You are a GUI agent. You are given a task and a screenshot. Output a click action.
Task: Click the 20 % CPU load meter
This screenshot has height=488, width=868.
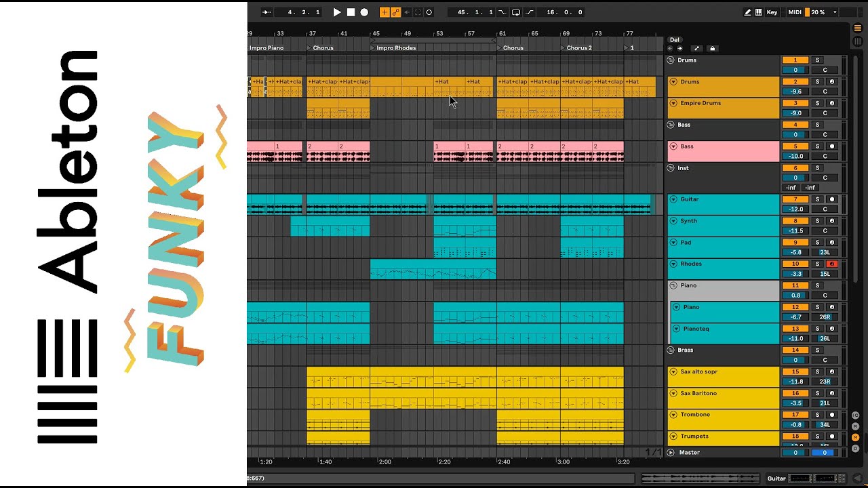[821, 12]
